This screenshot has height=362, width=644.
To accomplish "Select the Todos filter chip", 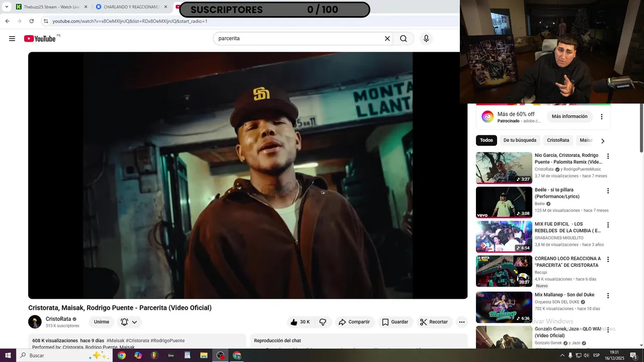I will tap(487, 140).
